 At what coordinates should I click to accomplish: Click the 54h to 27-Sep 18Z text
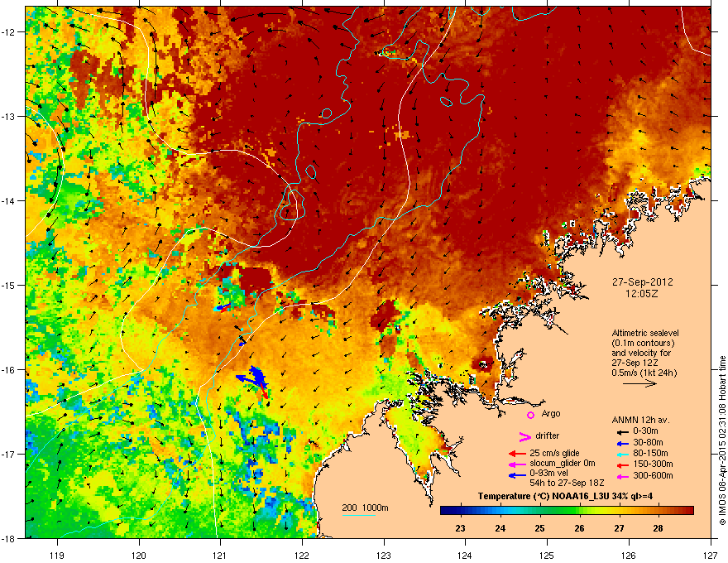pos(567,483)
